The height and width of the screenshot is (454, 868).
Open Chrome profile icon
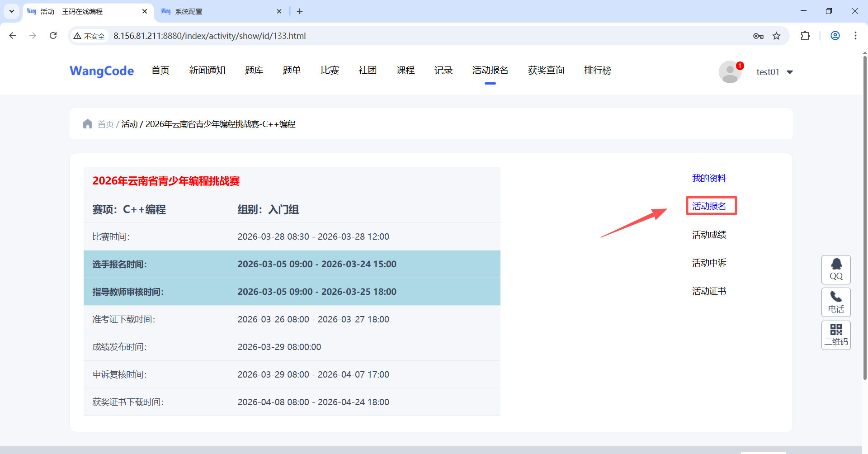(835, 36)
